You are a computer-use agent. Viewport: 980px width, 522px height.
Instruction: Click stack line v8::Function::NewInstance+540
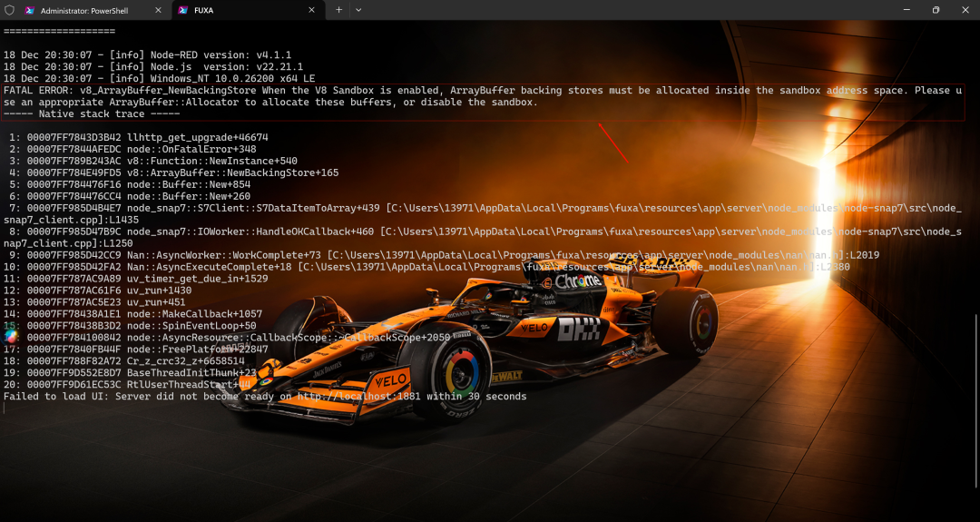153,162
